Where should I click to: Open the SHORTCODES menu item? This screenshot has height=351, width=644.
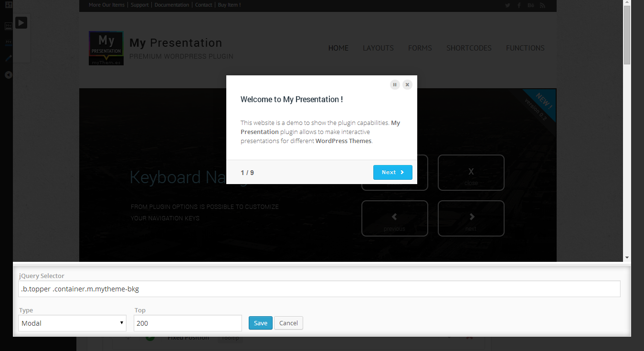point(469,48)
